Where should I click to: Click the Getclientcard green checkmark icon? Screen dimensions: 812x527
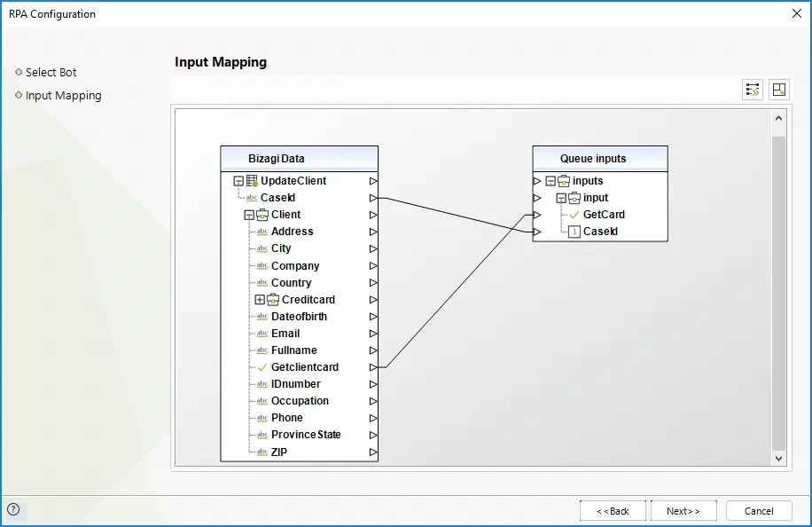[262, 367]
